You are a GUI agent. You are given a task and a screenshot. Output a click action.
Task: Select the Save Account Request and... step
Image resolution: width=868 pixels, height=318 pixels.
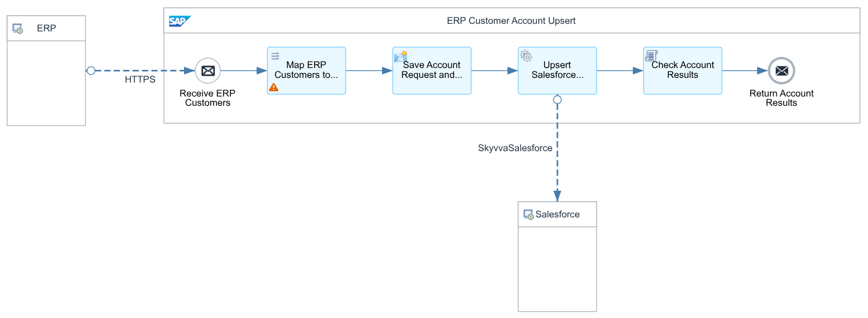pyautogui.click(x=432, y=71)
